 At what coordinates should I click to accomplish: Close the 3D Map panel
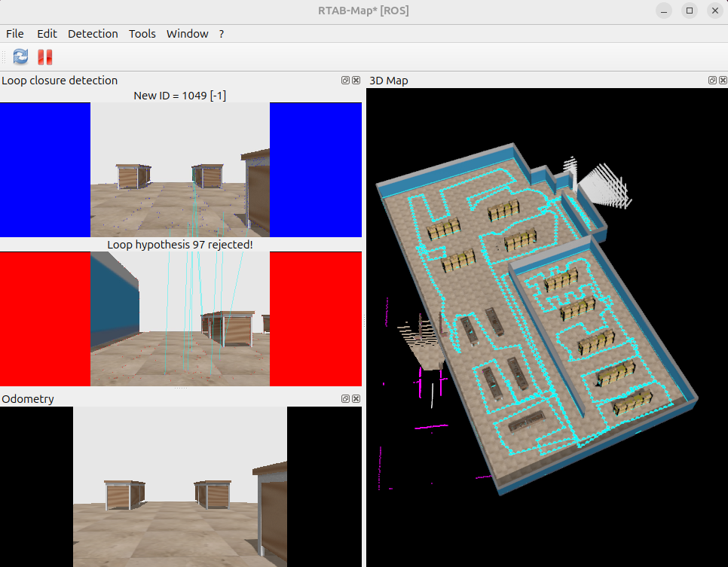tap(722, 81)
